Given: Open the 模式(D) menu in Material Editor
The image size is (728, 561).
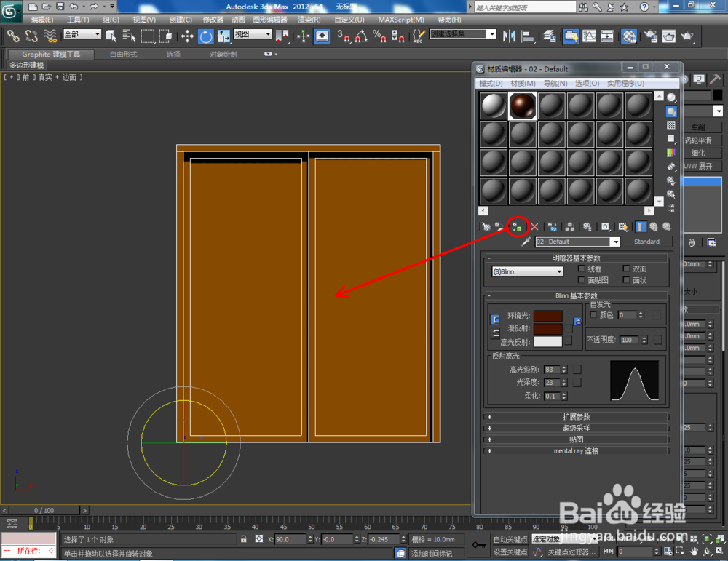Looking at the screenshot, I should (x=491, y=84).
